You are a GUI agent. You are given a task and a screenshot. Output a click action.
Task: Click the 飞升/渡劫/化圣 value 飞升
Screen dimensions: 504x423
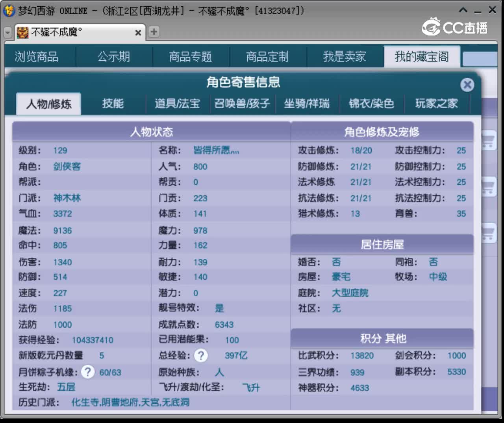(251, 388)
